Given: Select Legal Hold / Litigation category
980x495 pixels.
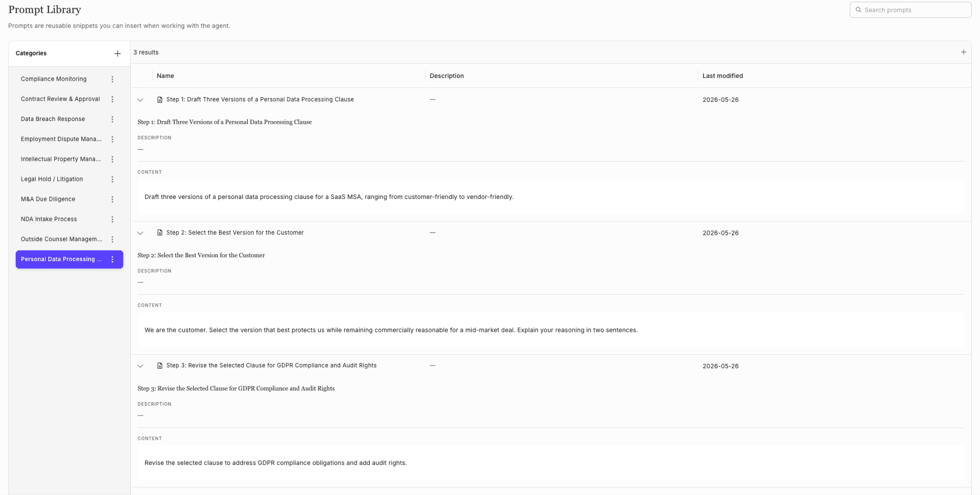Looking at the screenshot, I should 69,179.
